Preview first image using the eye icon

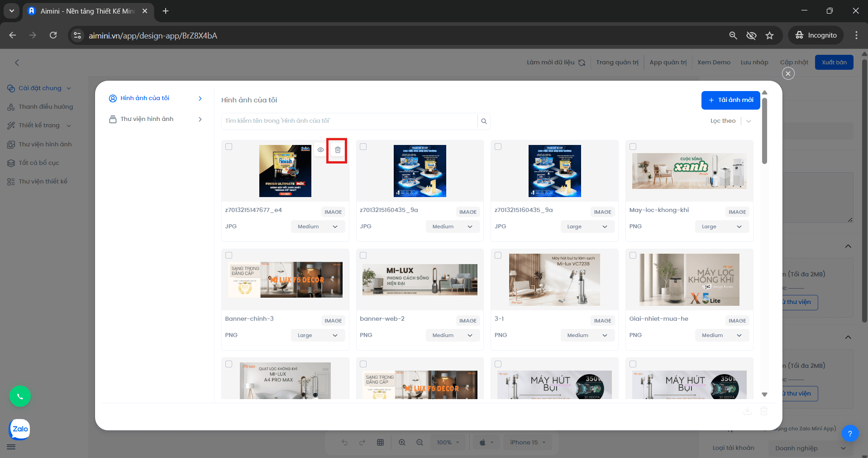(320, 150)
